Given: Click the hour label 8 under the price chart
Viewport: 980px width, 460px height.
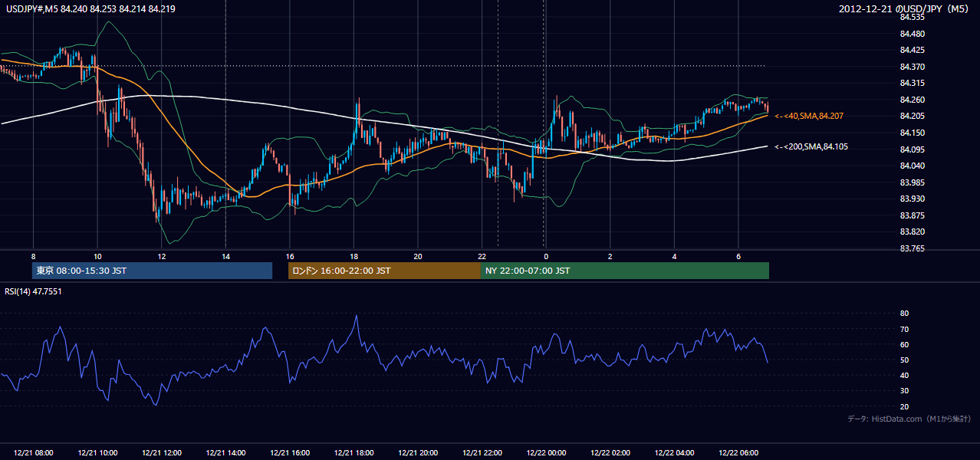Looking at the screenshot, I should click(33, 255).
